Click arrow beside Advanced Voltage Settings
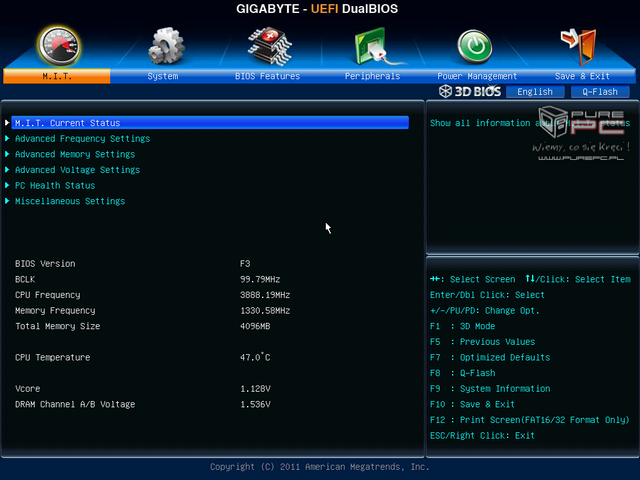 7,169
